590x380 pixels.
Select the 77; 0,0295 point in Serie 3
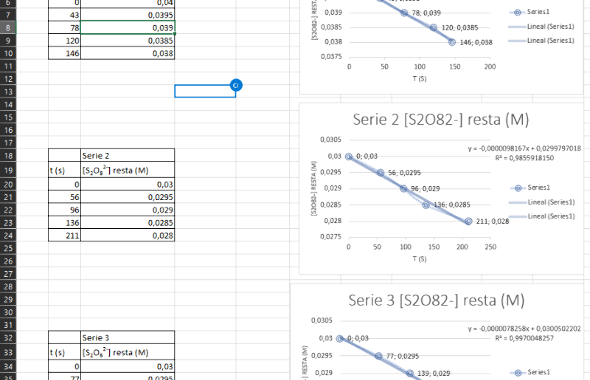point(379,356)
